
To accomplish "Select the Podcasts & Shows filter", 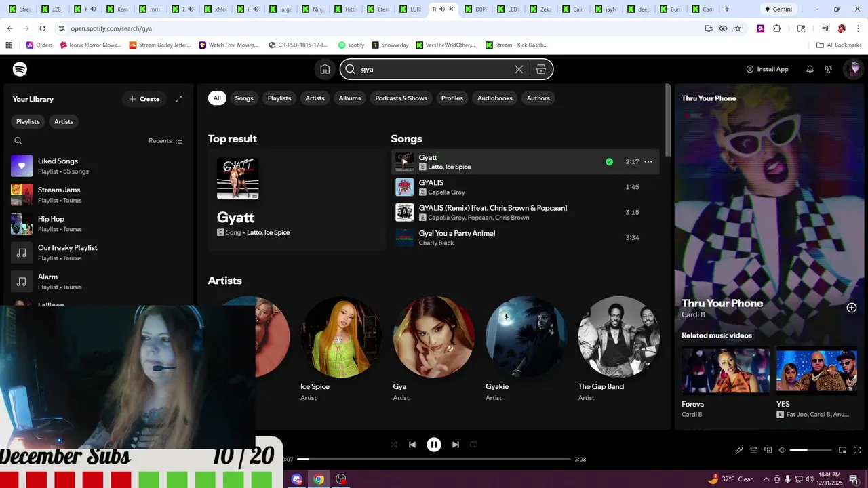I will coord(401,98).
